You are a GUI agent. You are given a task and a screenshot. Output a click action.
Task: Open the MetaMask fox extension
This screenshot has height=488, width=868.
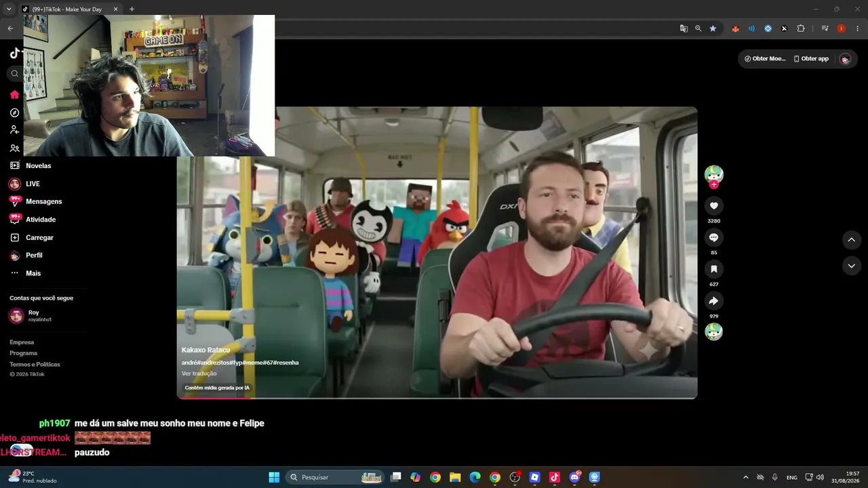click(x=735, y=28)
